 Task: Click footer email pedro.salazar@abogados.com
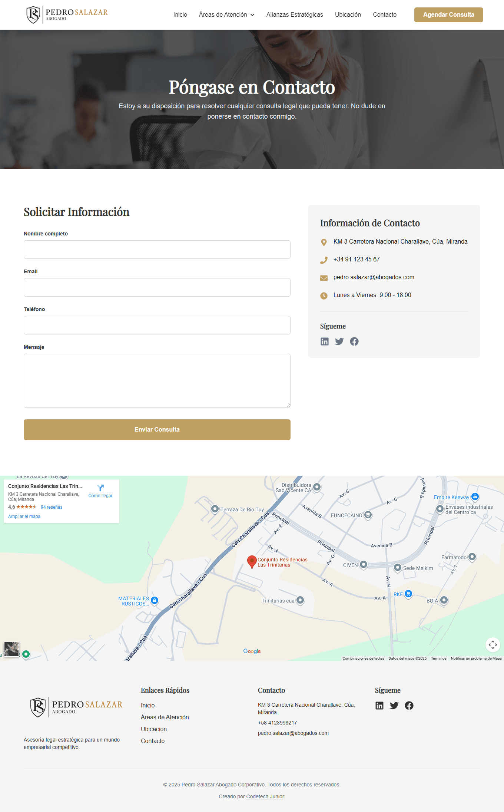tap(293, 733)
